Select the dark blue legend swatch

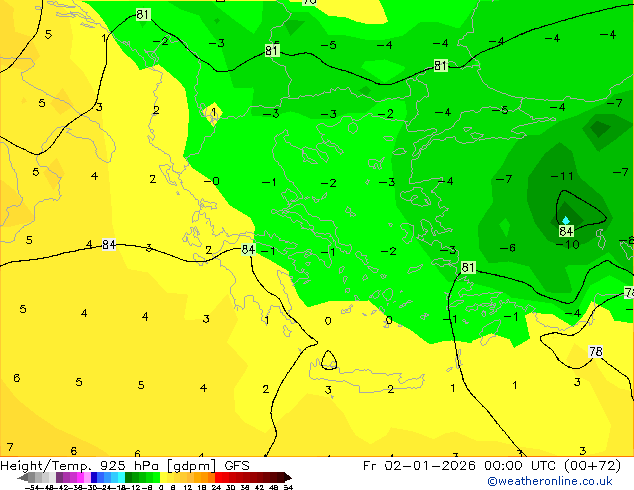[x=94, y=477]
